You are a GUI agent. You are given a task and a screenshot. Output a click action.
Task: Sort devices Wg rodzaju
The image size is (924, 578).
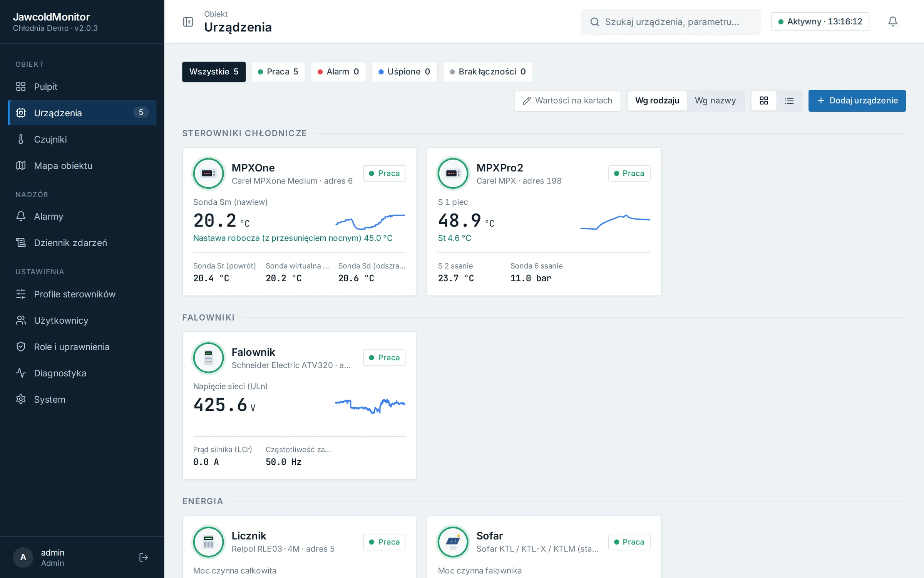coord(657,101)
